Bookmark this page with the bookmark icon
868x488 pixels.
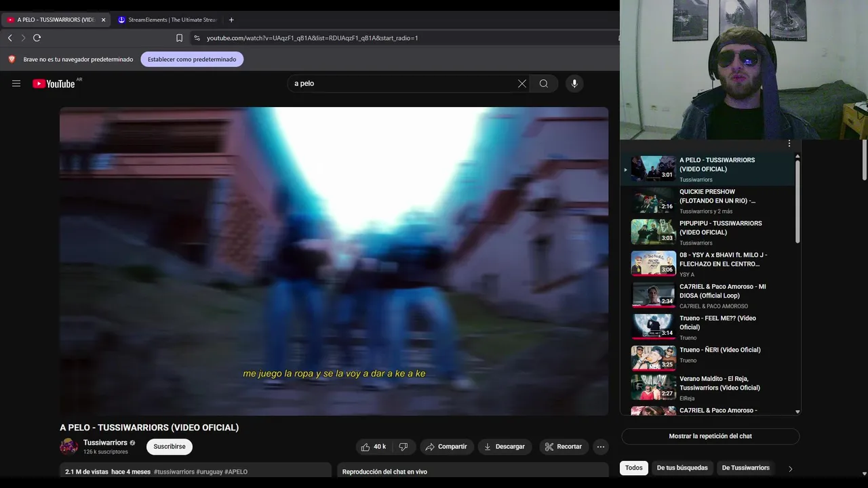(x=180, y=38)
